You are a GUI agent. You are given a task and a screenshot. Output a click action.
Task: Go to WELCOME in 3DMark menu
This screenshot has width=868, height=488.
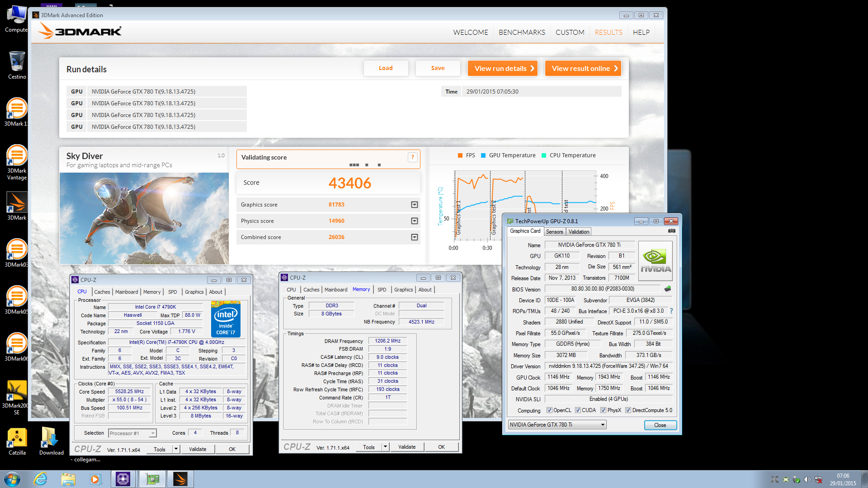pos(471,33)
